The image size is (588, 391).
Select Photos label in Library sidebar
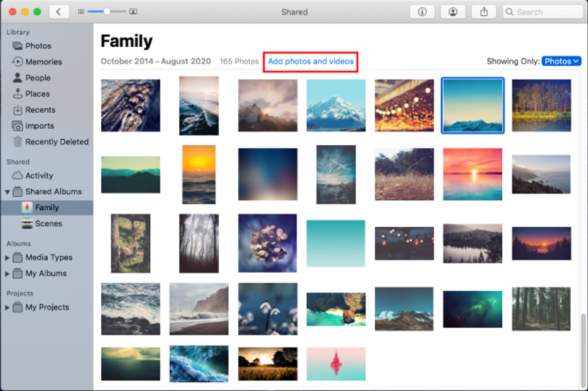coord(38,46)
